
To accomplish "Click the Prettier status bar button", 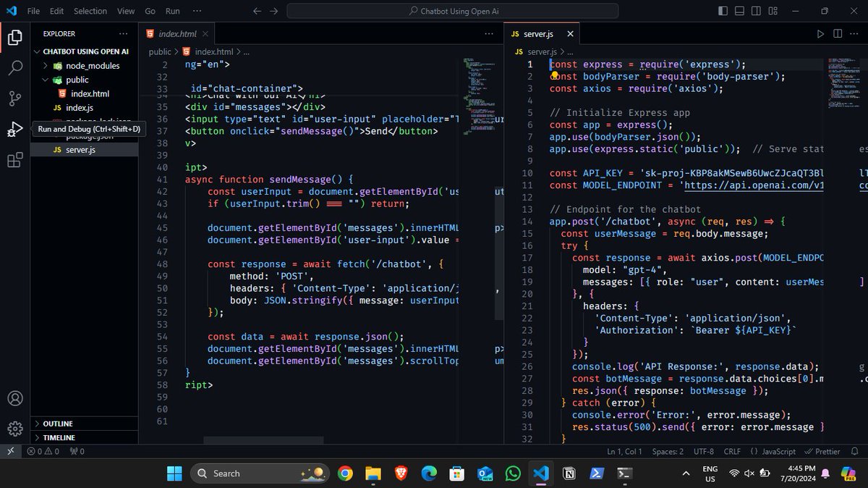I will (822, 451).
